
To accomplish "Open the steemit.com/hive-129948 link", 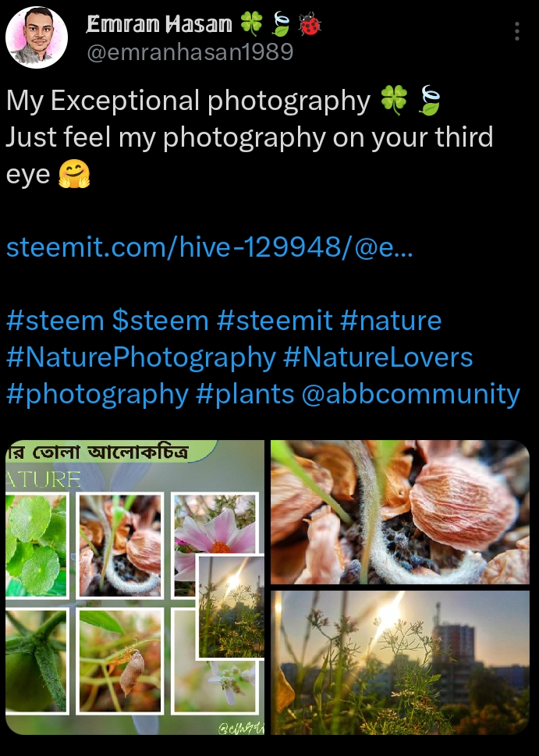I will (210, 247).
